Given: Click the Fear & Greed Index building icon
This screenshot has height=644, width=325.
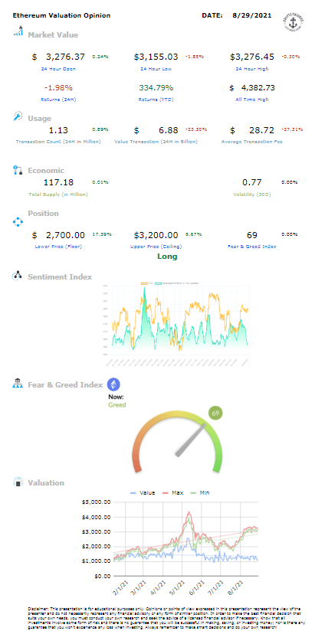Looking at the screenshot, I should (18, 384).
